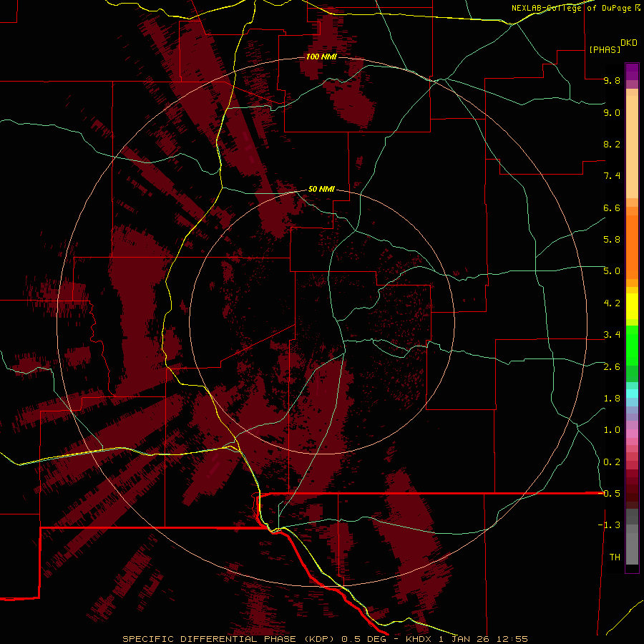Click the '0.5 DEG' elevation angle text

[364, 639]
